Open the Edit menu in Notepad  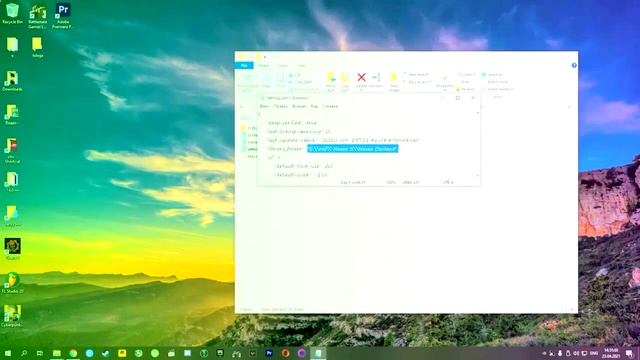click(x=280, y=106)
